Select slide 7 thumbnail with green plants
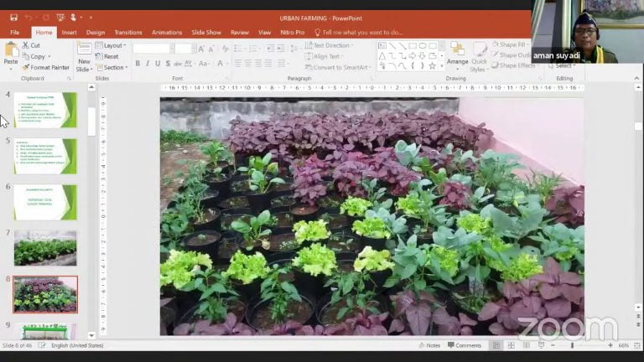The height and width of the screenshot is (362, 644). pos(45,248)
